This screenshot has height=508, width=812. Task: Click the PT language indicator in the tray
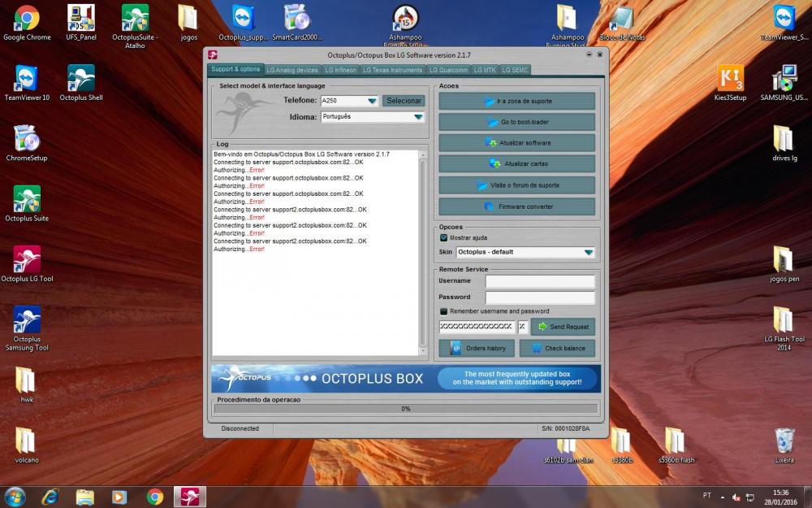pos(707,496)
